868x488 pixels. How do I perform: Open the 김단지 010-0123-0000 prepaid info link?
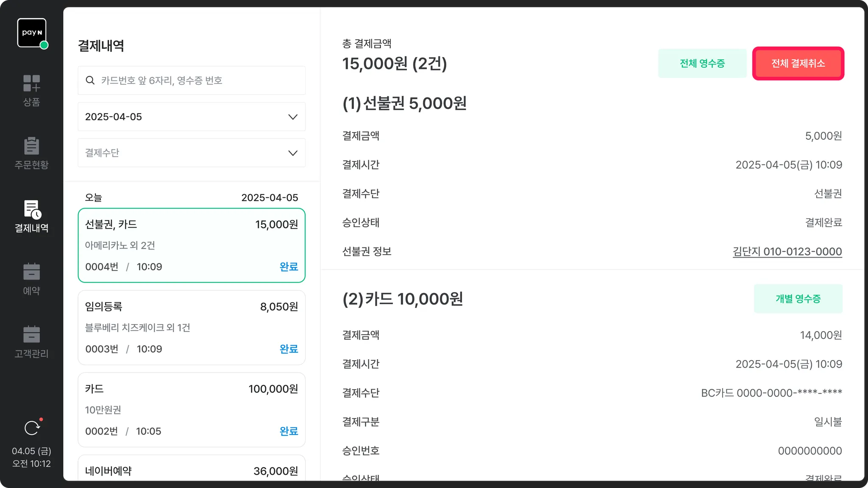pyautogui.click(x=787, y=252)
